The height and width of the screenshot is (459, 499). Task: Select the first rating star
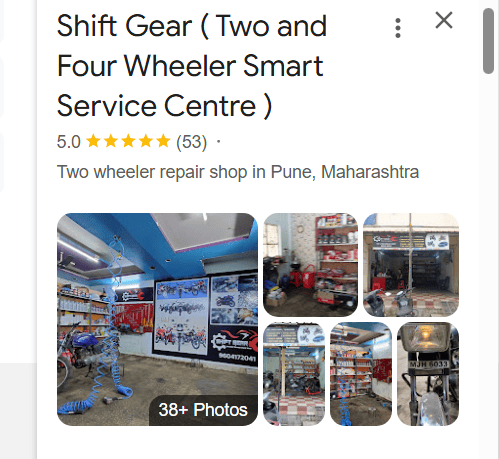93,141
